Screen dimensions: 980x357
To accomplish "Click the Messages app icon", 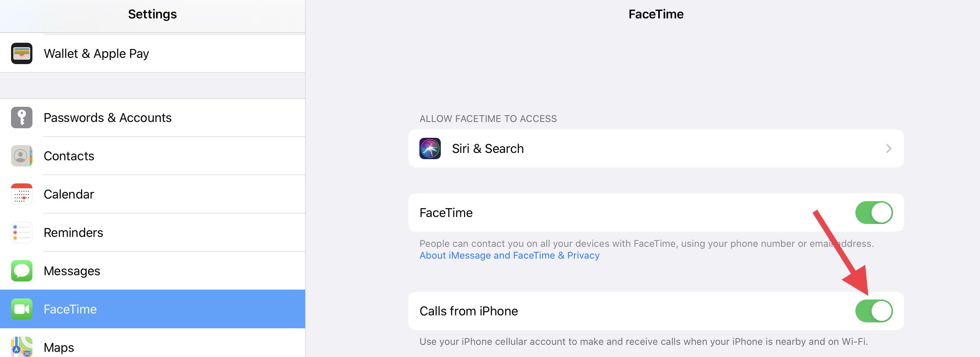I will coord(22,271).
